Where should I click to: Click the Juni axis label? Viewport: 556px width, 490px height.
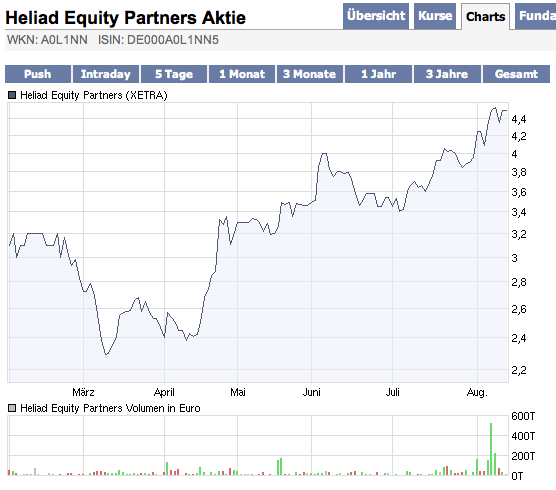pos(311,392)
